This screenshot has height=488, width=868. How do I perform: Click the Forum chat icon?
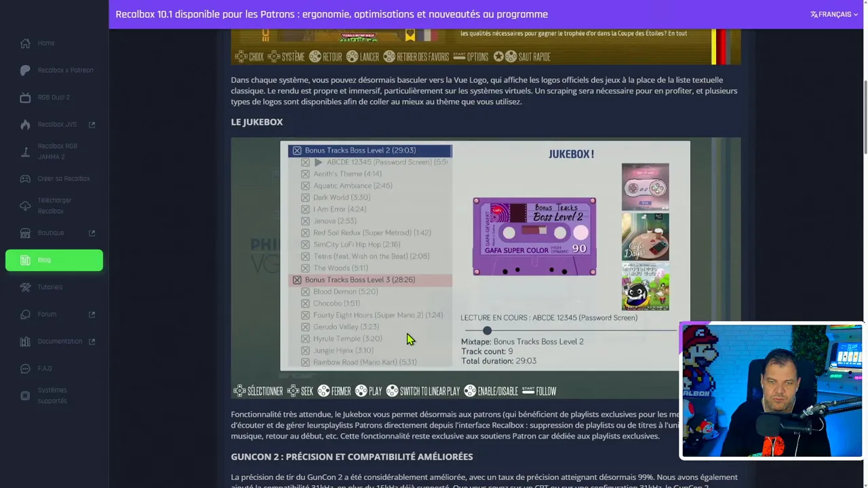tap(25, 314)
